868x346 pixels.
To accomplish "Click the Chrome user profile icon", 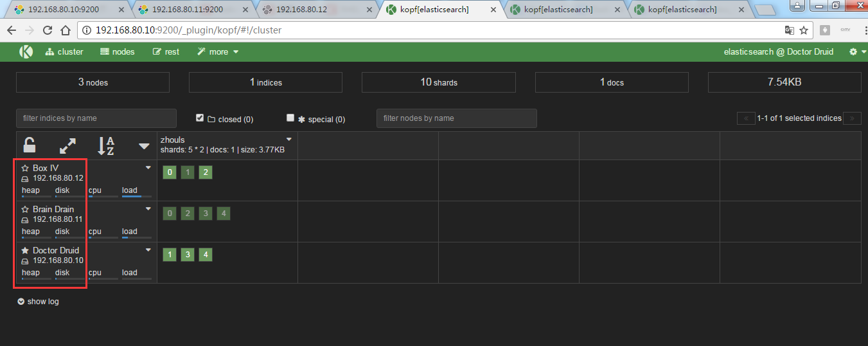I will pos(797,5).
